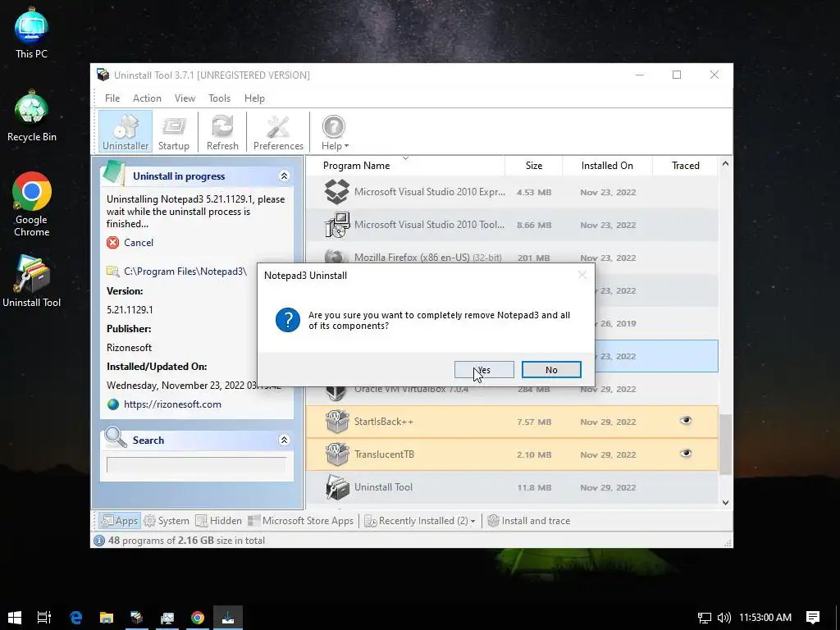Visit the https://rizonesoft.com link
This screenshot has width=840, height=630.
pos(172,404)
